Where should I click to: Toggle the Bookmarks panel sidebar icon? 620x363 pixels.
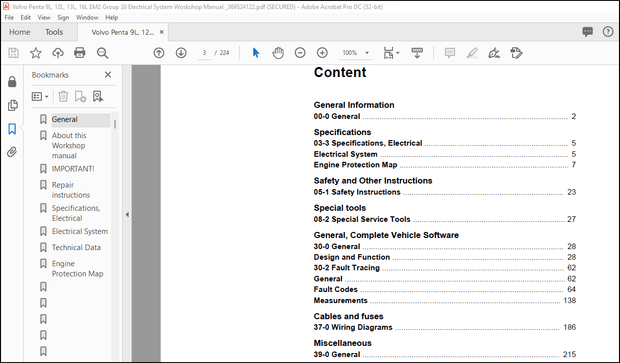[x=12, y=129]
